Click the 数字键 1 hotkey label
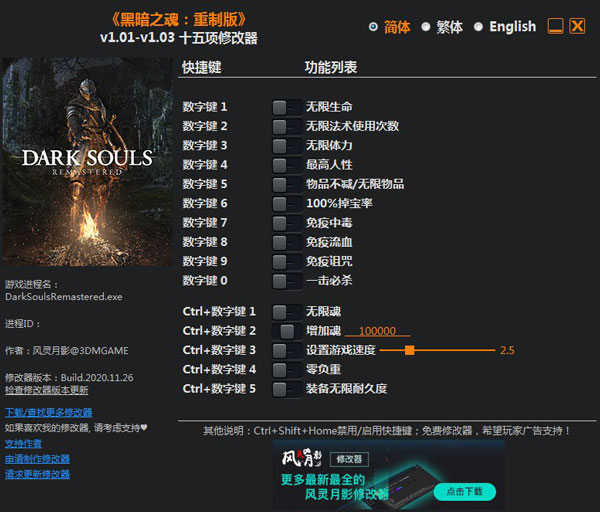 205,107
